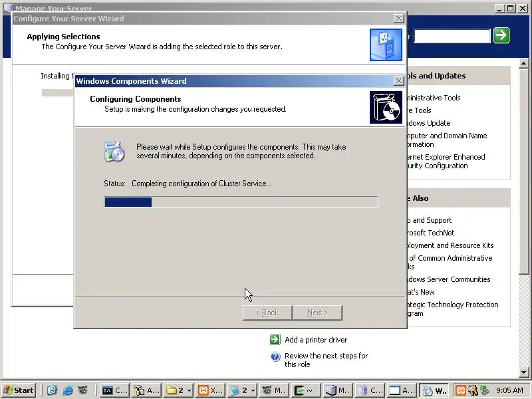The height and width of the screenshot is (399, 532).
Task: Open List of Common Administrative Tasks link
Action: point(450,262)
